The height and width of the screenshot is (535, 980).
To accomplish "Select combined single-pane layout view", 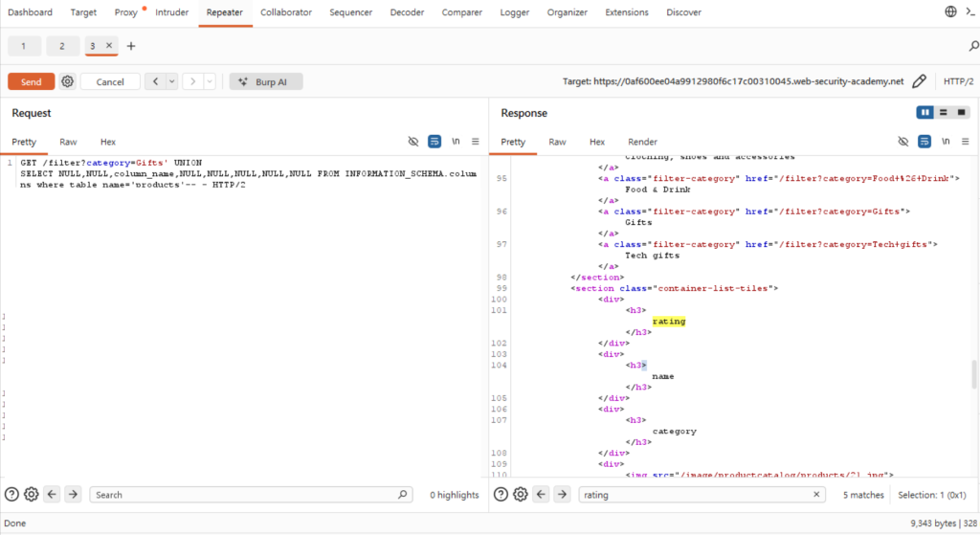I will (x=961, y=113).
